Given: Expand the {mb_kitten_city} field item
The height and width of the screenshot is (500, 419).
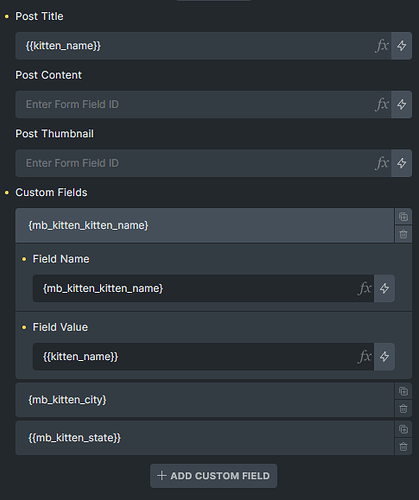Looking at the screenshot, I should click(x=205, y=400).
